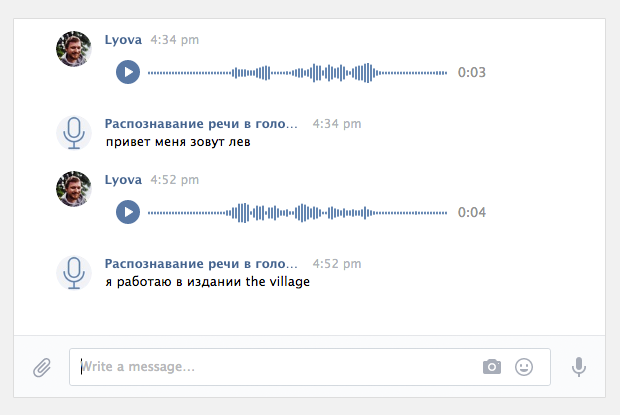Open the camera photo icon
The width and height of the screenshot is (620, 415).
492,367
